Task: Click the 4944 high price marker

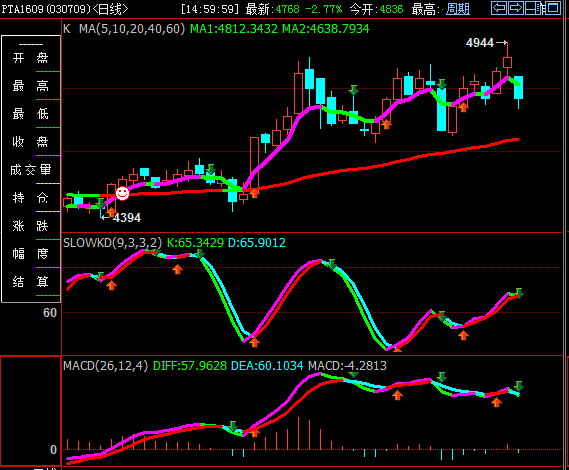Action: pyautogui.click(x=480, y=43)
